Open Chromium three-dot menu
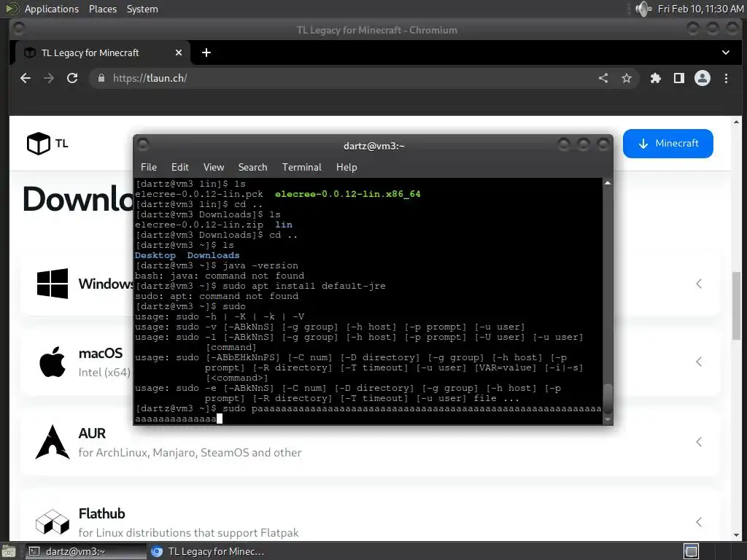 click(x=726, y=78)
